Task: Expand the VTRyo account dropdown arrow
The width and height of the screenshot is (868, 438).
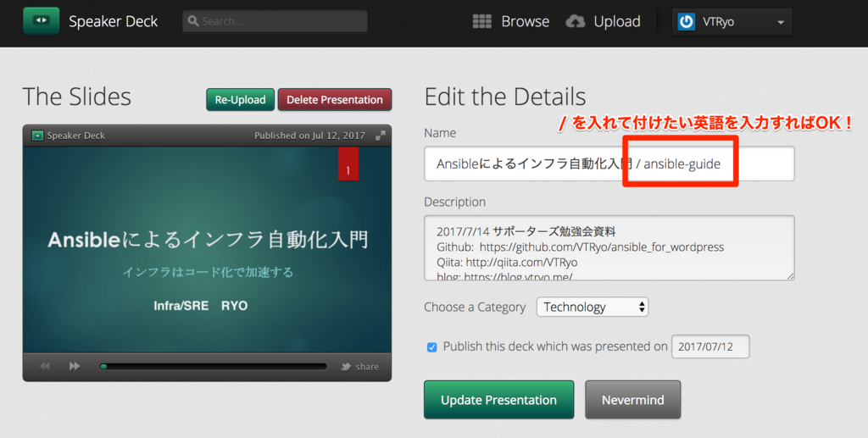Action: point(781,23)
